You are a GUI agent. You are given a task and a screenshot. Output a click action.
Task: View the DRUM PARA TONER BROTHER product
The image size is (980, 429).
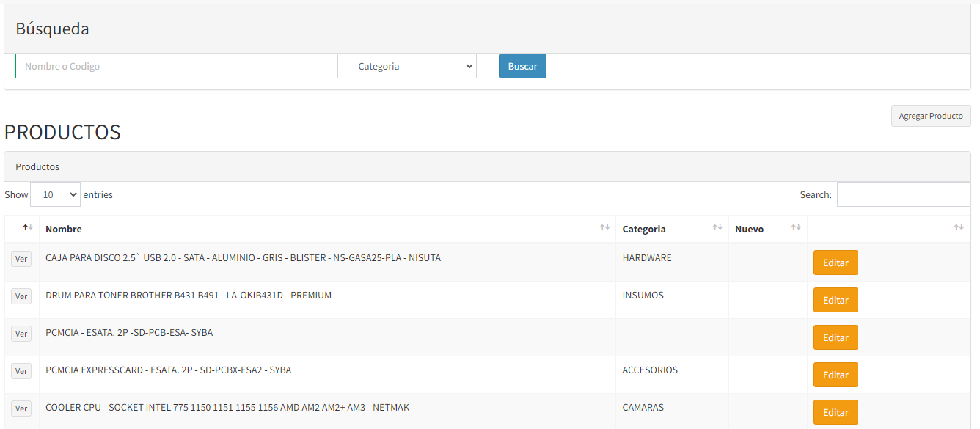click(21, 296)
